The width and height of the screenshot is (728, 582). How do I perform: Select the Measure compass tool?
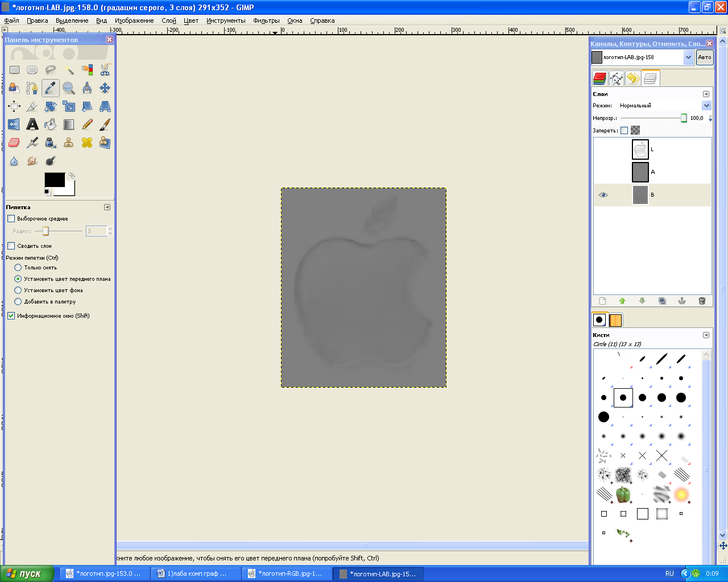click(x=87, y=88)
